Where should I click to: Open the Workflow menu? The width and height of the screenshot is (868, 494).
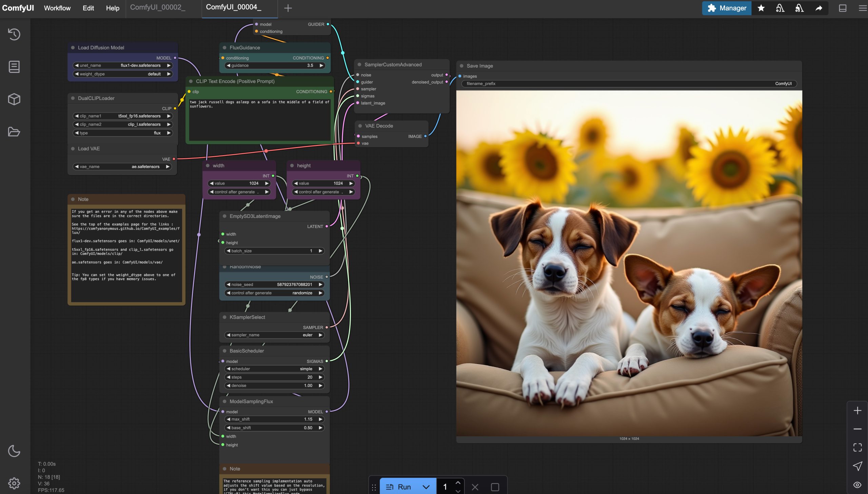(x=57, y=8)
